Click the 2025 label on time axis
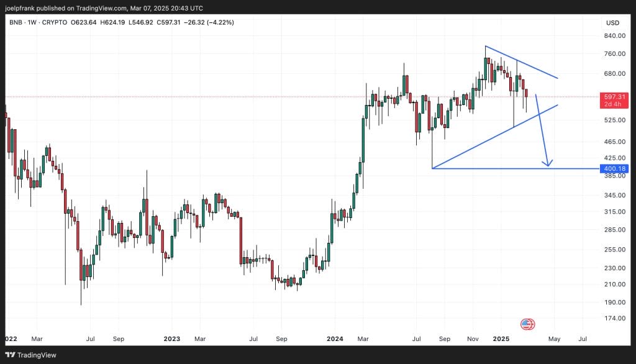Viewport: 636px width, 364px height. click(500, 339)
